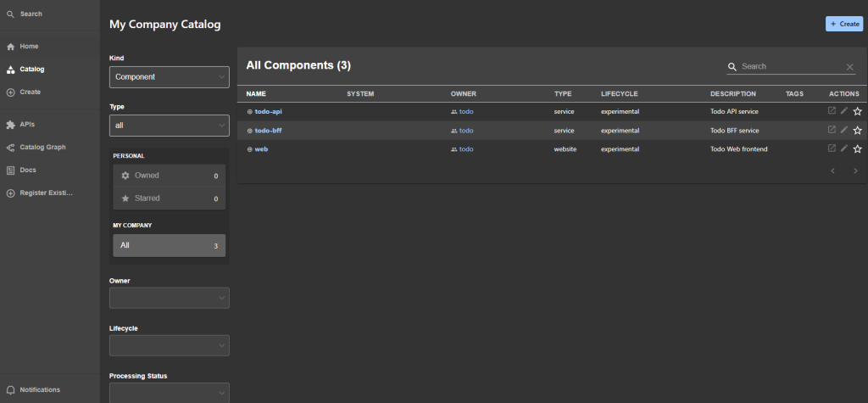Click the Owned gear icon
The image size is (868, 403).
point(125,176)
